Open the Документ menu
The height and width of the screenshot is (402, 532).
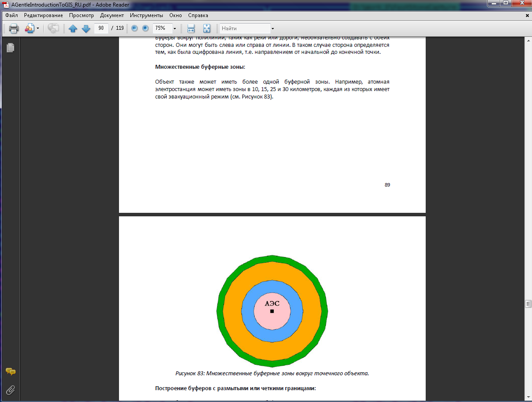(x=112, y=15)
